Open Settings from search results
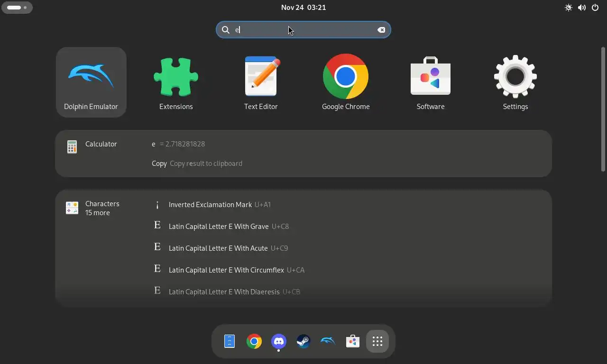Screen dimensions: 607x364 click(515, 82)
